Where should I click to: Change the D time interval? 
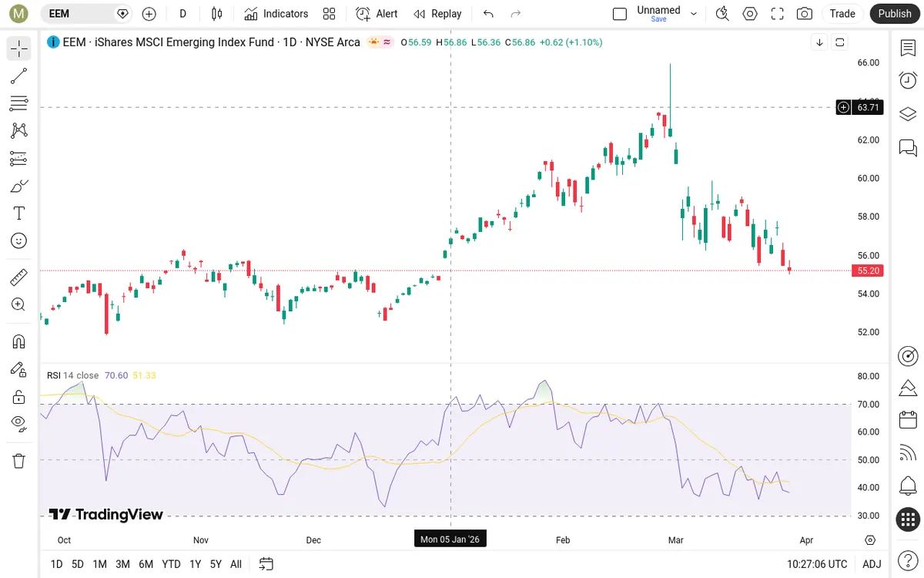pos(182,13)
